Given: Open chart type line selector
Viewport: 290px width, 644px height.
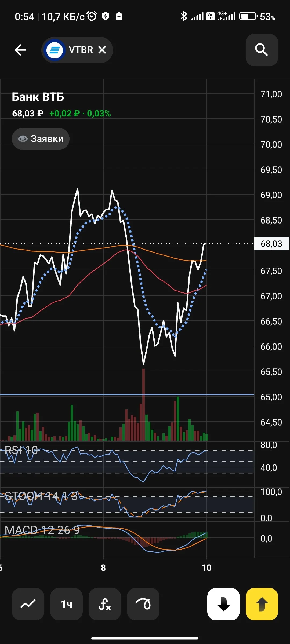Looking at the screenshot, I should (x=28, y=604).
